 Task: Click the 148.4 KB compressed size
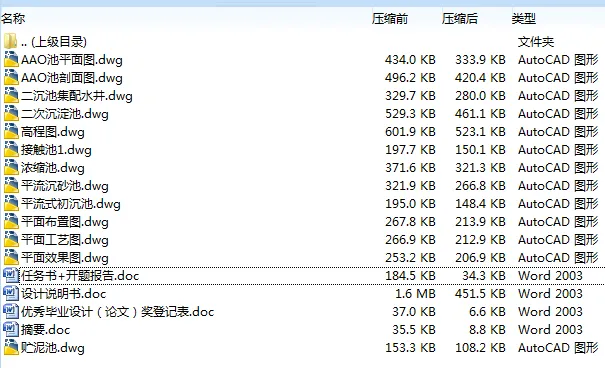point(480,204)
